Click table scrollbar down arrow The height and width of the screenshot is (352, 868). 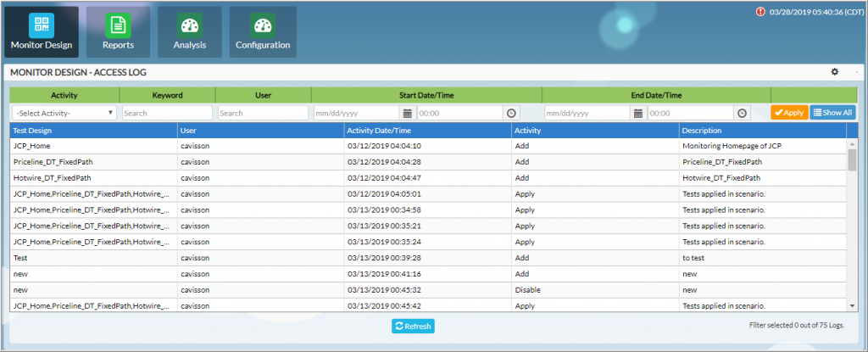click(853, 305)
